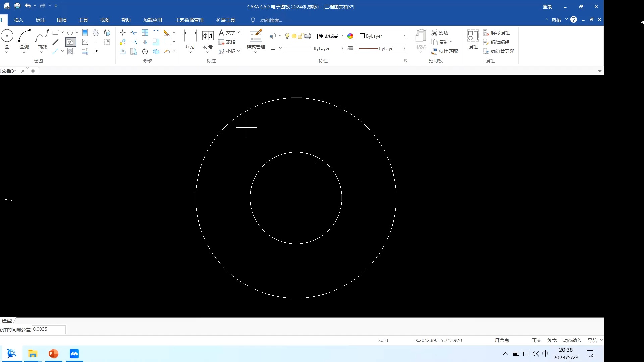
Task: Click the 表格 table button
Action: (227, 42)
